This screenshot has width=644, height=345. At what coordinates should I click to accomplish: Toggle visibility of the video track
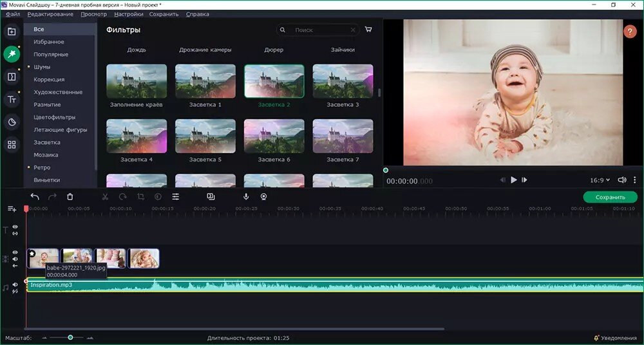[15, 252]
